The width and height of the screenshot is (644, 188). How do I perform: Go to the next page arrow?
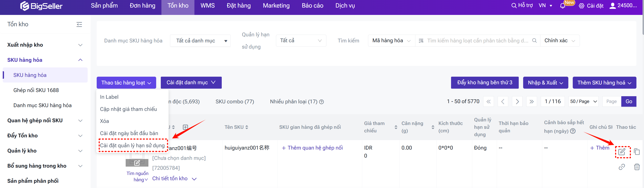point(517,101)
